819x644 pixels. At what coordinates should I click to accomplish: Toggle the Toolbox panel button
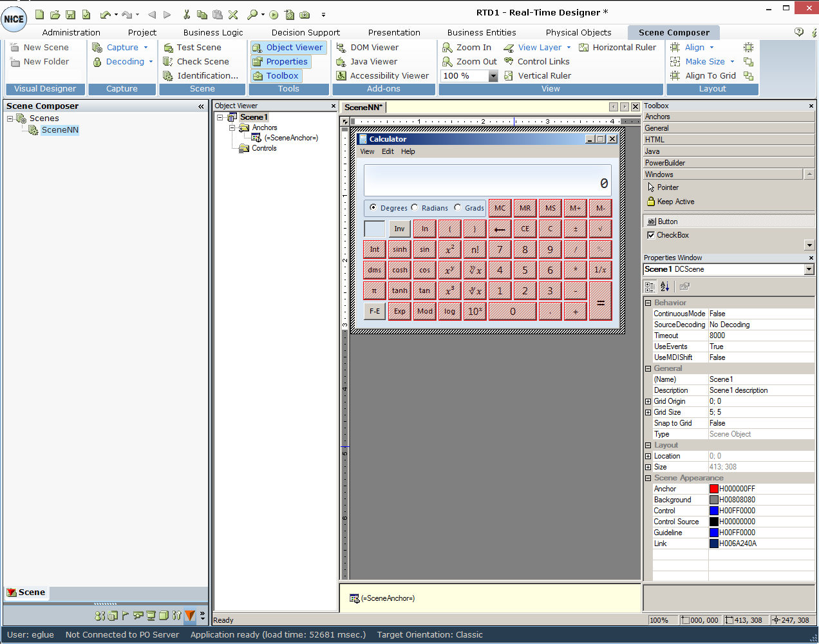(x=276, y=75)
